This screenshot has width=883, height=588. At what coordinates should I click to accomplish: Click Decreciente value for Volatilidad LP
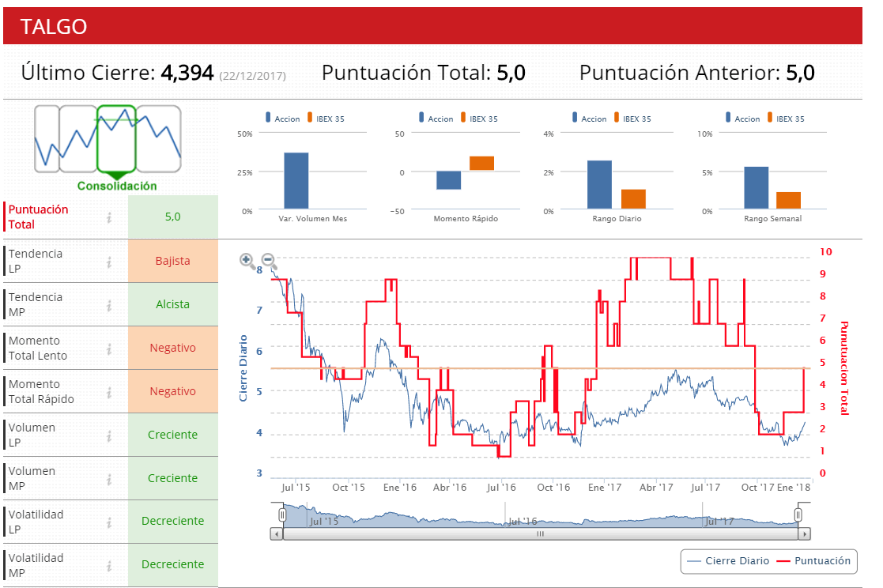click(x=173, y=521)
